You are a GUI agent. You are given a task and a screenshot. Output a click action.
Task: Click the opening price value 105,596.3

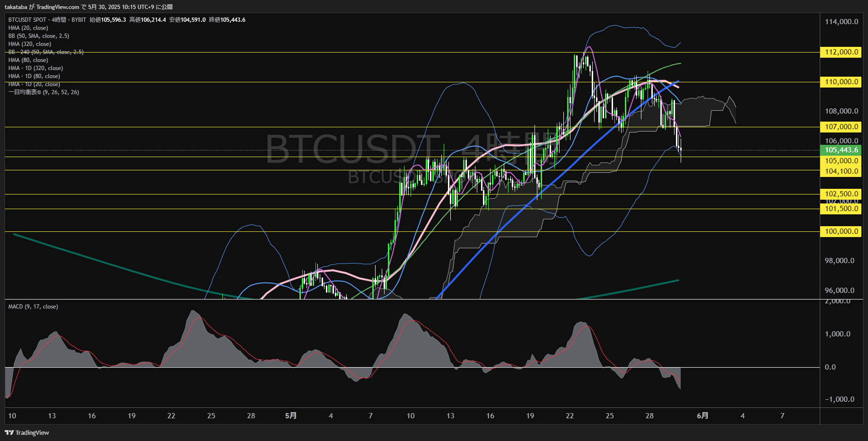click(114, 20)
